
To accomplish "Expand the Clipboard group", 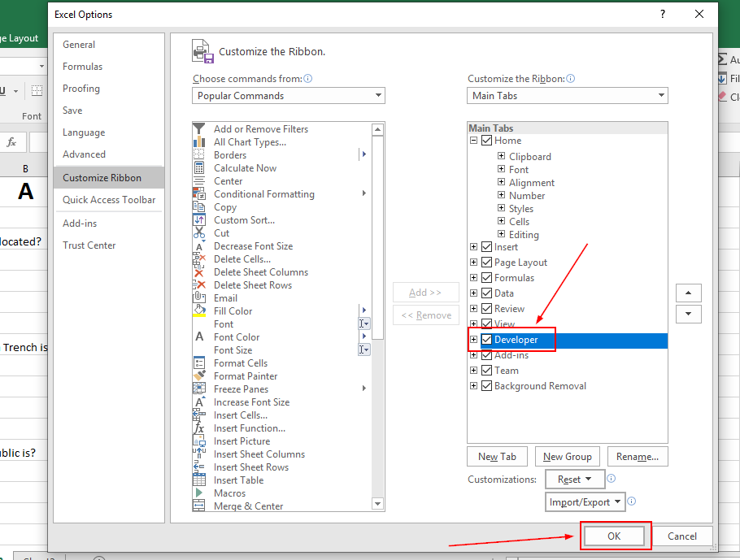I will (x=501, y=156).
